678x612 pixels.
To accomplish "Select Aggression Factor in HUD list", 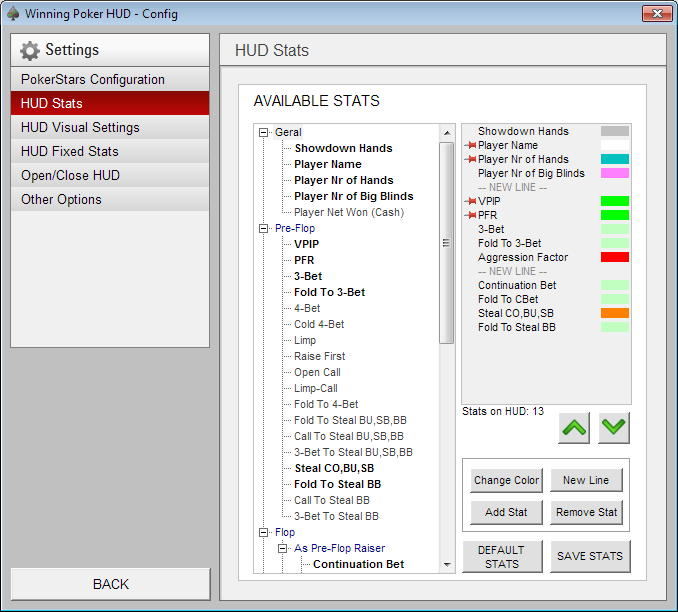I will [523, 257].
